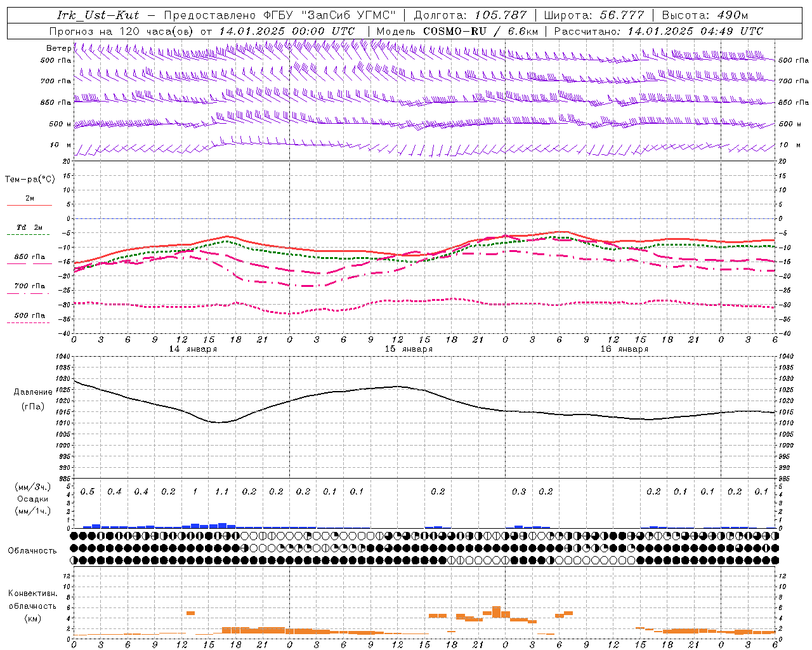Select the Модель COSMO-RU / 6.6км text

pyautogui.click(x=457, y=31)
